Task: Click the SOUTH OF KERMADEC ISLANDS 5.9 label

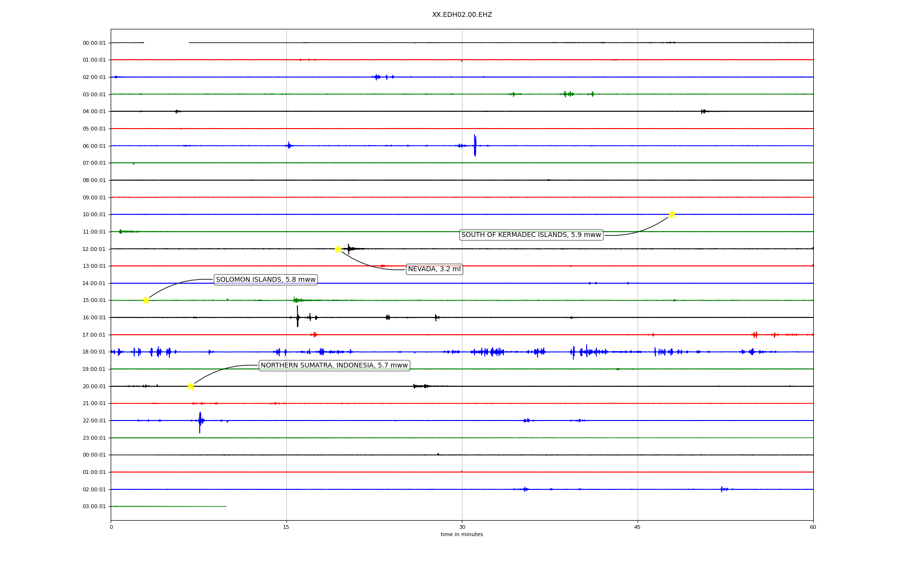Action: (x=531, y=235)
